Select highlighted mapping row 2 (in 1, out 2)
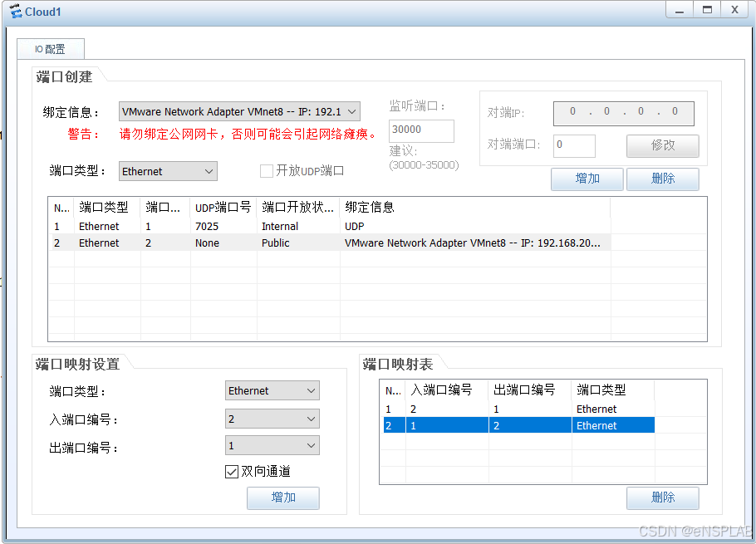Screen dimensions: 756x544 [518, 425]
